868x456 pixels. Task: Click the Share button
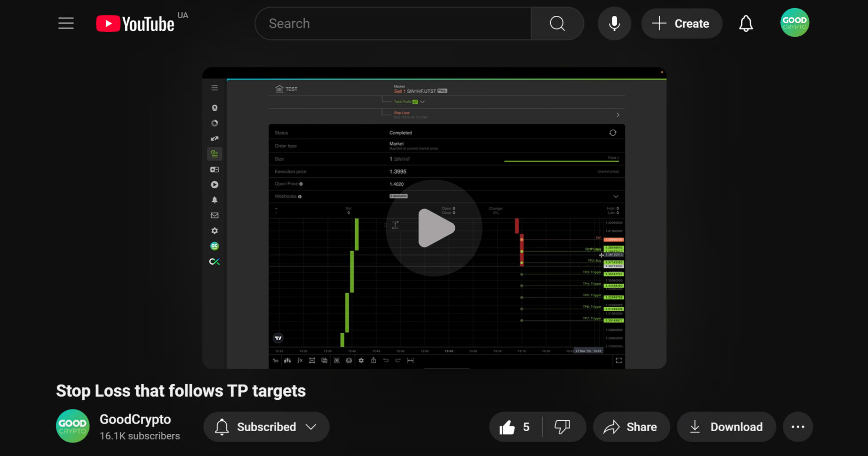click(x=631, y=427)
